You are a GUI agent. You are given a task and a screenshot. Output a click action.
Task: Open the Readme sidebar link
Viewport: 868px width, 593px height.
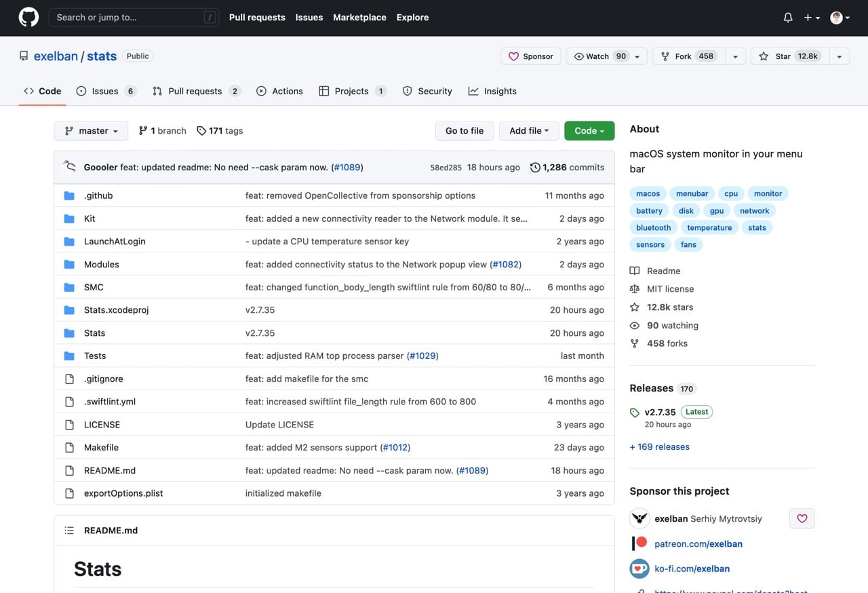tap(655, 271)
